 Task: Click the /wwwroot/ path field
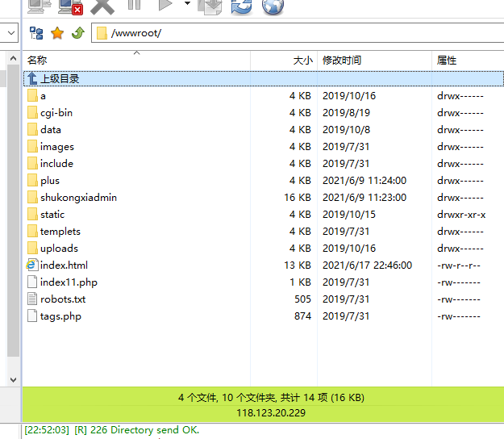pos(298,33)
